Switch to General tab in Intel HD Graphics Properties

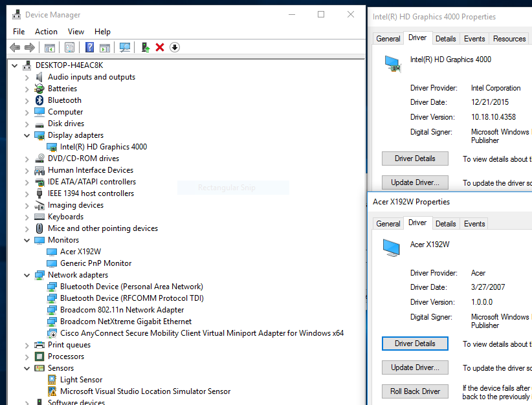(x=388, y=39)
